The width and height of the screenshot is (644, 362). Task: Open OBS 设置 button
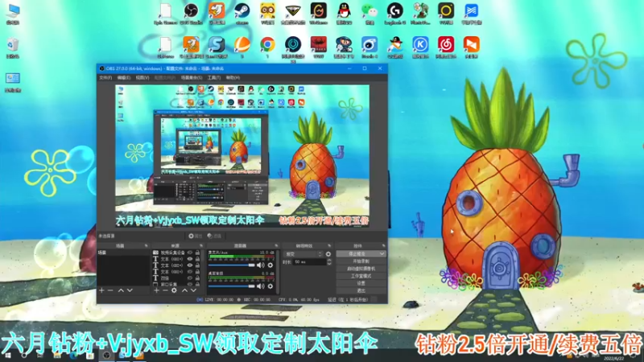[x=361, y=283]
